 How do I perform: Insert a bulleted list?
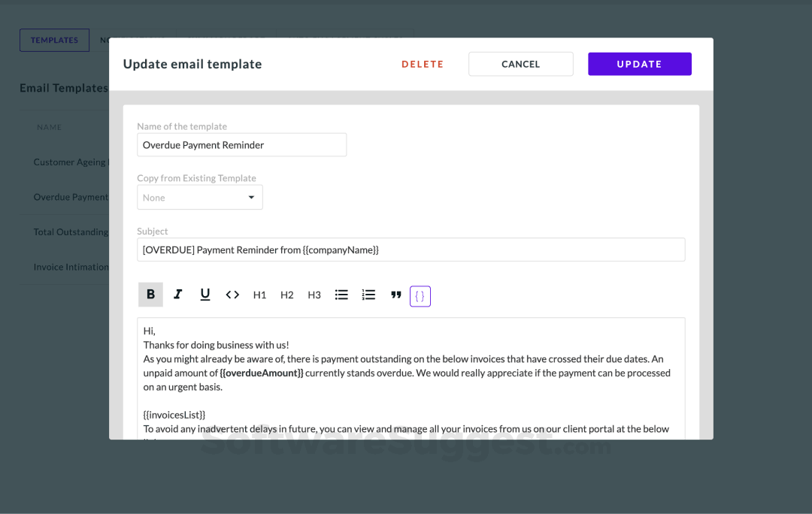pos(341,295)
